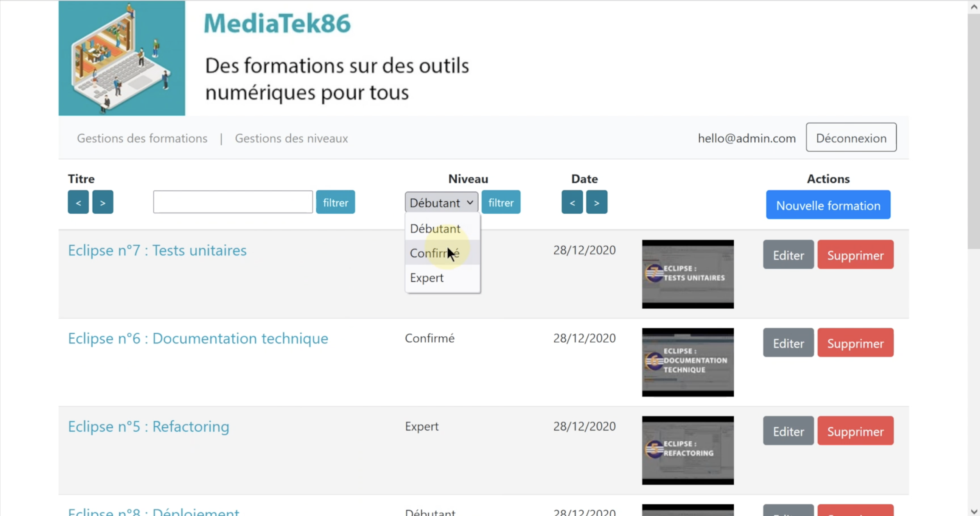
Task: Delete the Eclipse n°6 formation
Action: click(856, 343)
